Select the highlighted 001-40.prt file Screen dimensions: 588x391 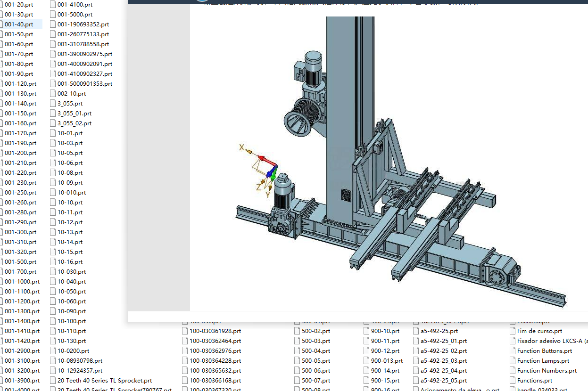pyautogui.click(x=19, y=24)
